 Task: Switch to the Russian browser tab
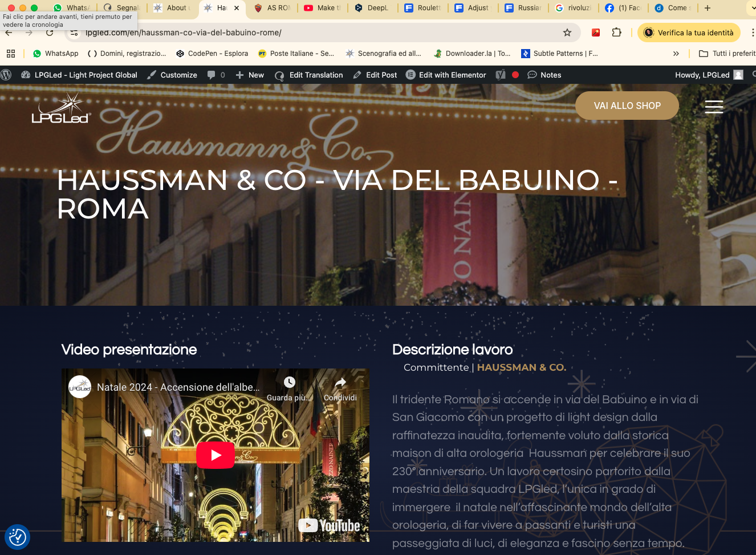tap(522, 8)
